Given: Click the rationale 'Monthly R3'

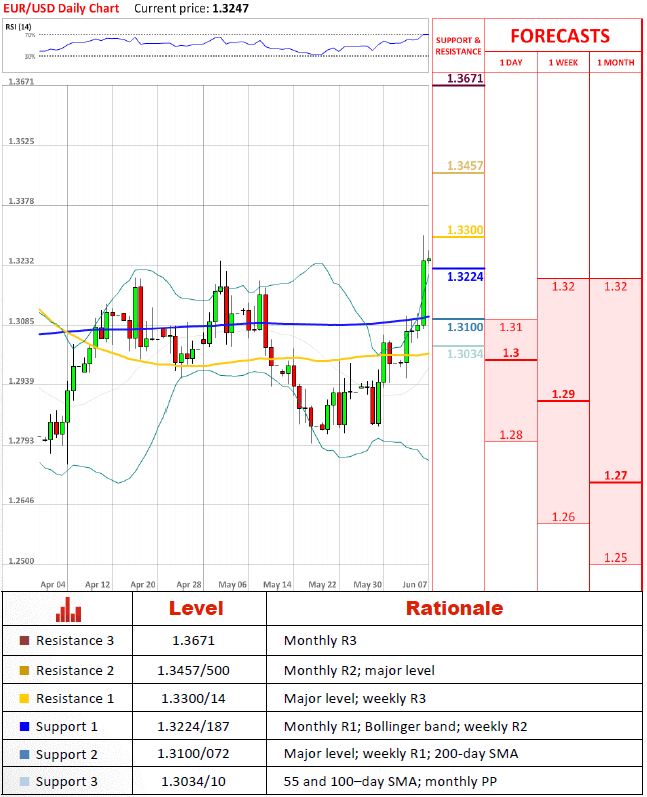Looking at the screenshot, I should pyautogui.click(x=320, y=640).
